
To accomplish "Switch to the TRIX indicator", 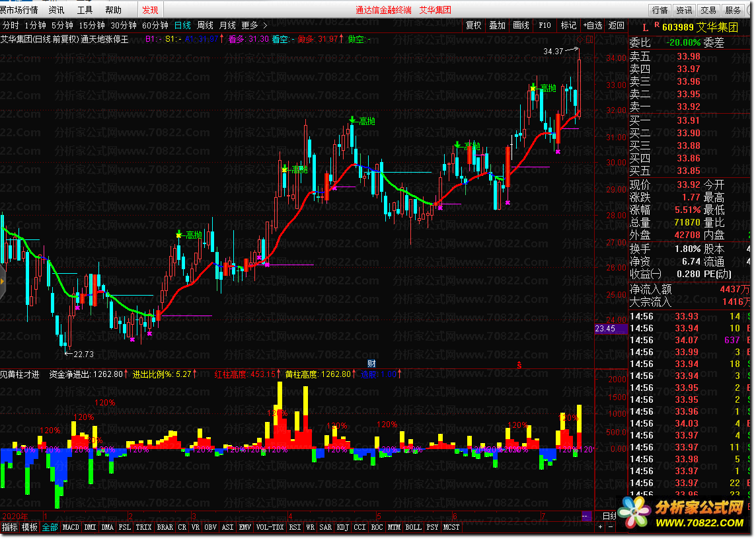I will pos(143,527).
